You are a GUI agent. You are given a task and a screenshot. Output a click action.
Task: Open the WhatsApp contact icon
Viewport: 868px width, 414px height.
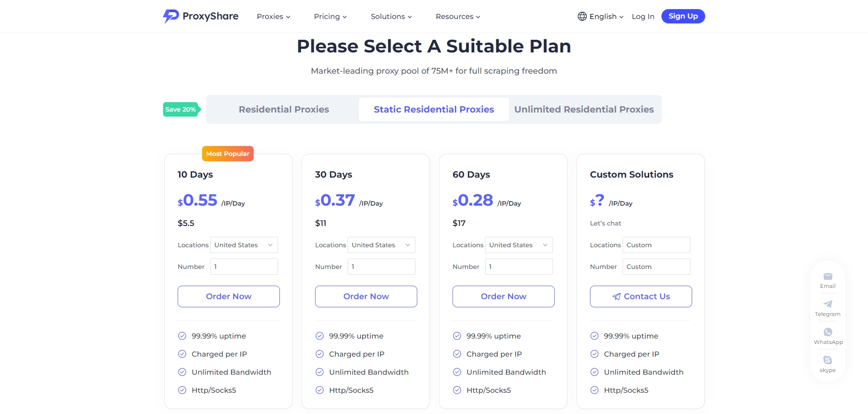click(828, 332)
